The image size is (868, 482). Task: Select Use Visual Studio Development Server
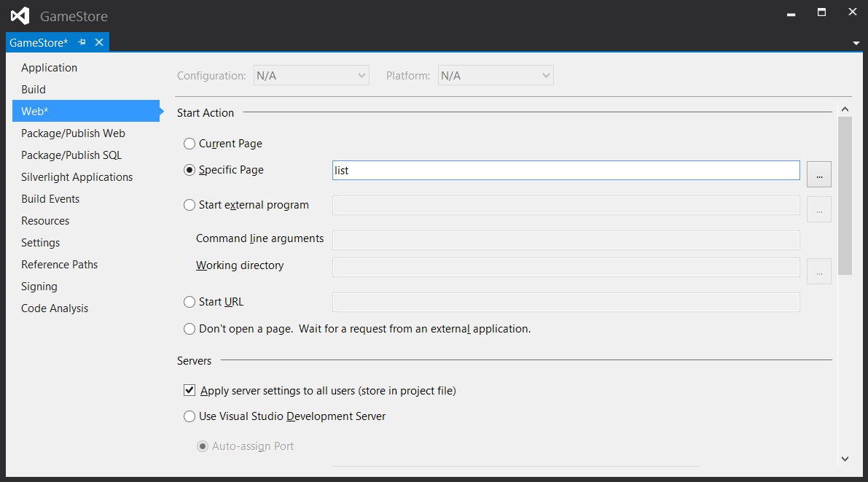pos(189,416)
